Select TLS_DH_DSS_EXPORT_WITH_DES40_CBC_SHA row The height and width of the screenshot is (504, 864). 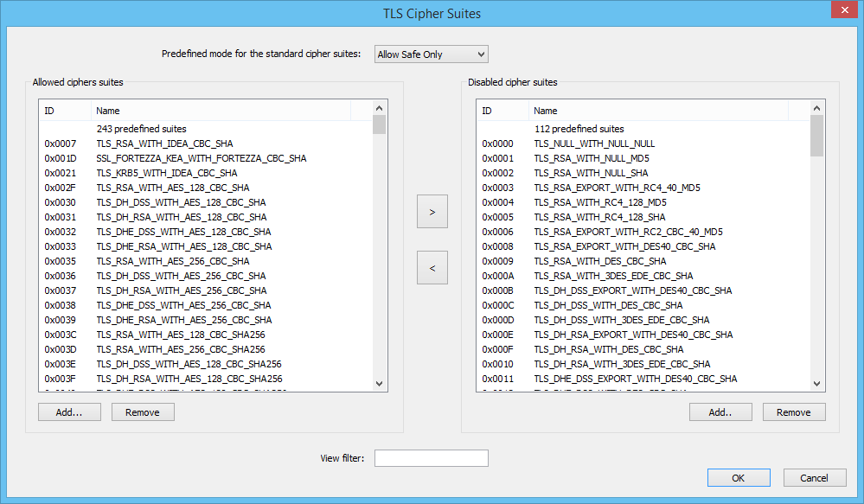pyautogui.click(x=643, y=290)
